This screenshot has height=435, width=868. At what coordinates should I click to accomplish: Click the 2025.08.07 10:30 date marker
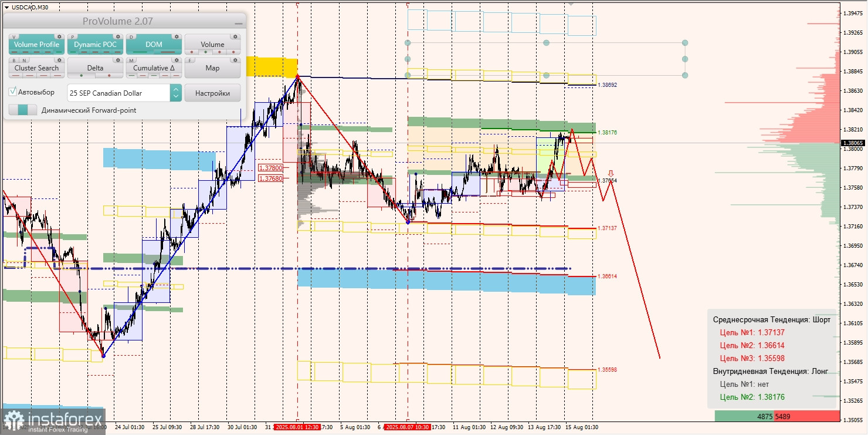(x=408, y=427)
